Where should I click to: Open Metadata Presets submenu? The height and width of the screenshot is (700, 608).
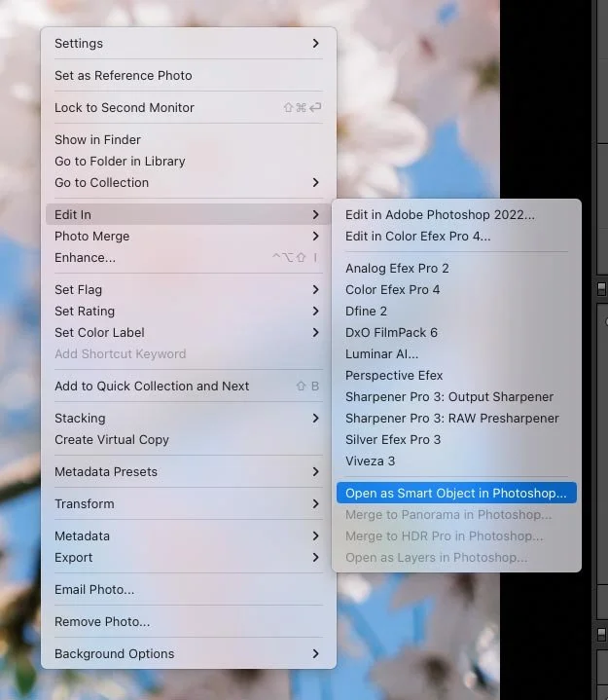tap(189, 472)
